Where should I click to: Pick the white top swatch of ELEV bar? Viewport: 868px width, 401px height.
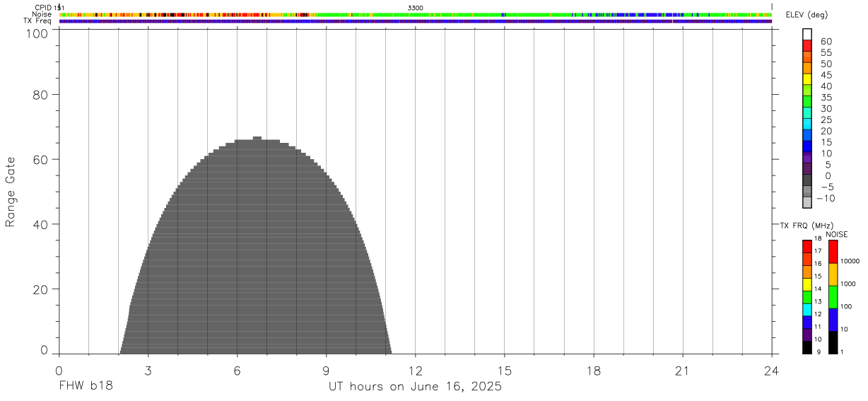(807, 34)
